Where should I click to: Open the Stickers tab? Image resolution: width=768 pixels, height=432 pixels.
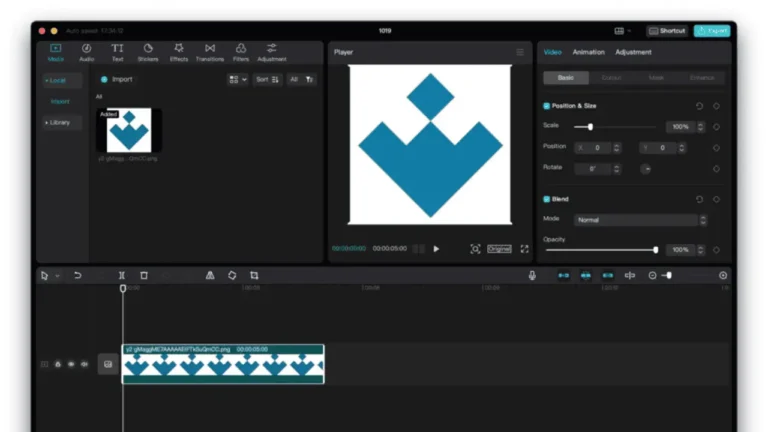pyautogui.click(x=148, y=52)
